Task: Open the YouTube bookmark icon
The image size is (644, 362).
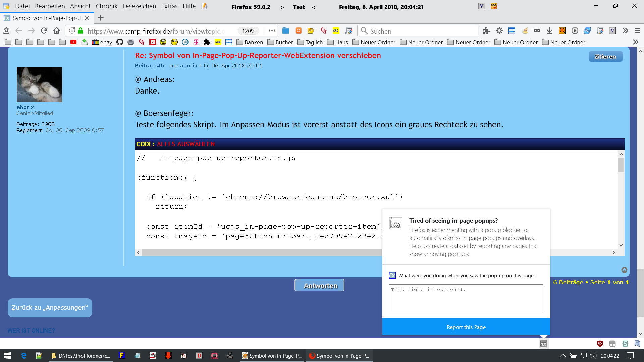Action: [73, 42]
